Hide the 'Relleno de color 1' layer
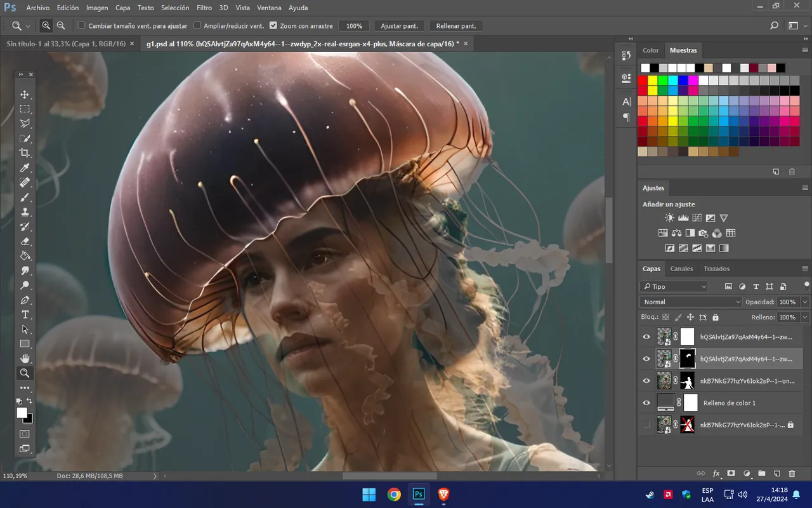This screenshot has width=812, height=508. (646, 403)
